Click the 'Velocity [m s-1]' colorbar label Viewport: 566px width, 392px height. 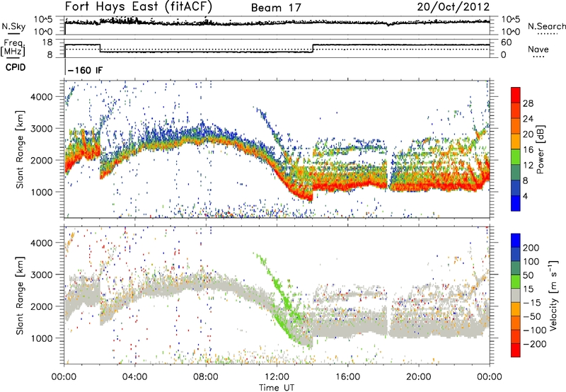click(x=553, y=295)
